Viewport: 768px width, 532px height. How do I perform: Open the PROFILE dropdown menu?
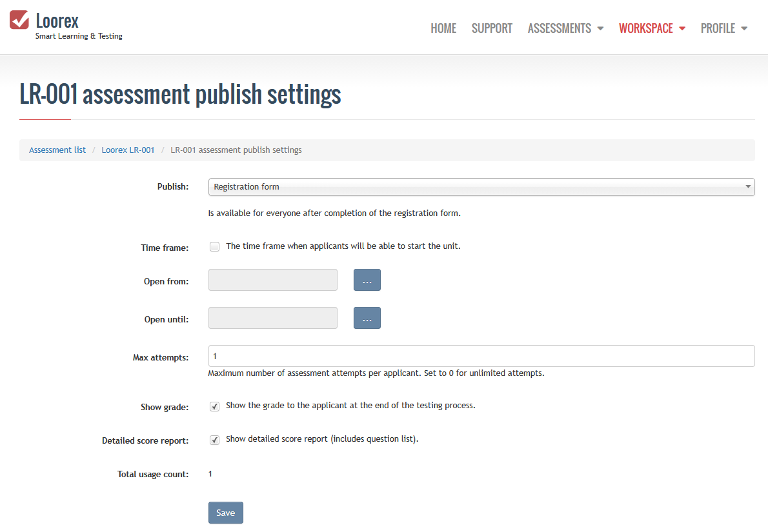pos(724,28)
